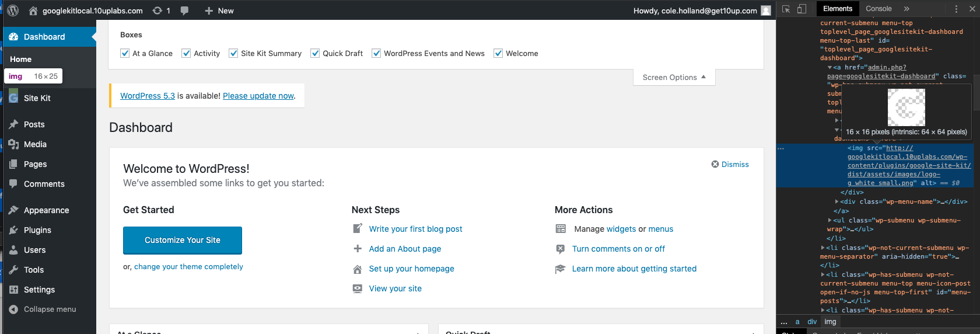Select img crumb in DevTools breadcrumb
This screenshot has height=334, width=980.
click(830, 322)
